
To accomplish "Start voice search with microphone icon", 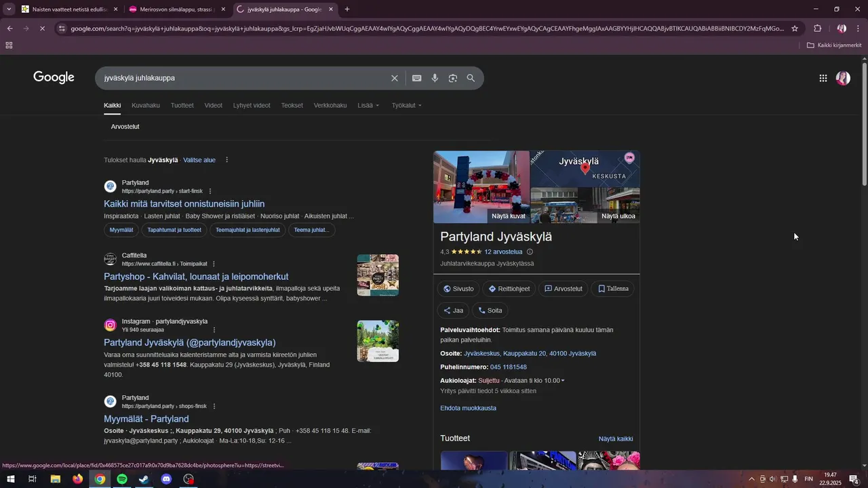I will [435, 78].
